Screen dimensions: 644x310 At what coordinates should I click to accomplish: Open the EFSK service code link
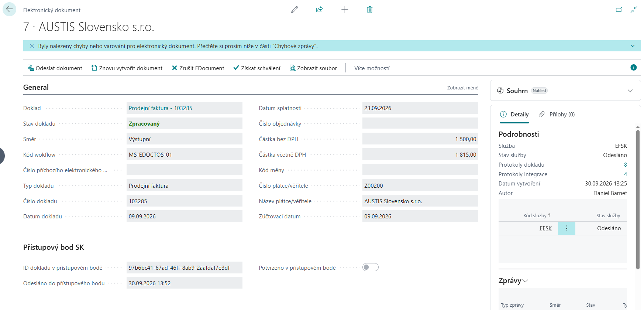click(546, 229)
